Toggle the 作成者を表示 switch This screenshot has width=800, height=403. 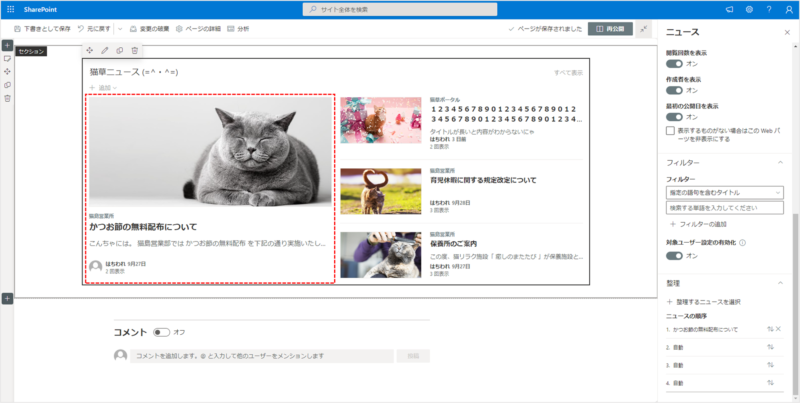(x=674, y=90)
